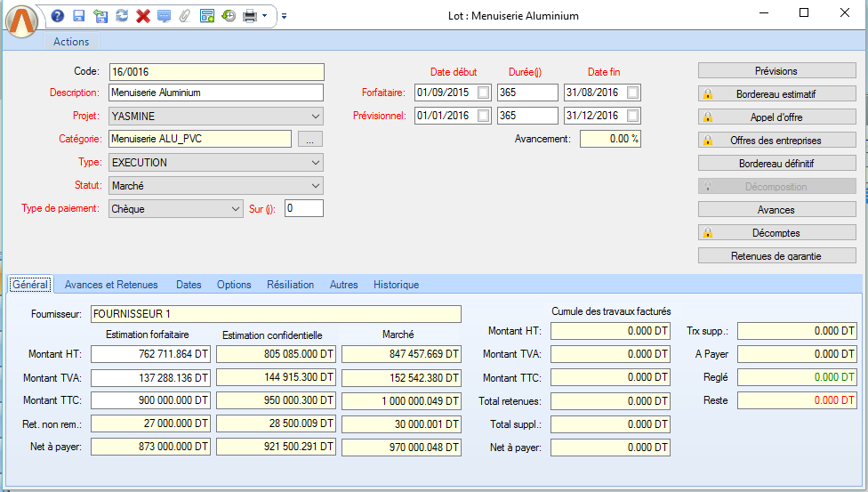Screen dimensions: 868x492
Task: Expand the Projet dropdown showing YASMINE
Action: point(316,116)
